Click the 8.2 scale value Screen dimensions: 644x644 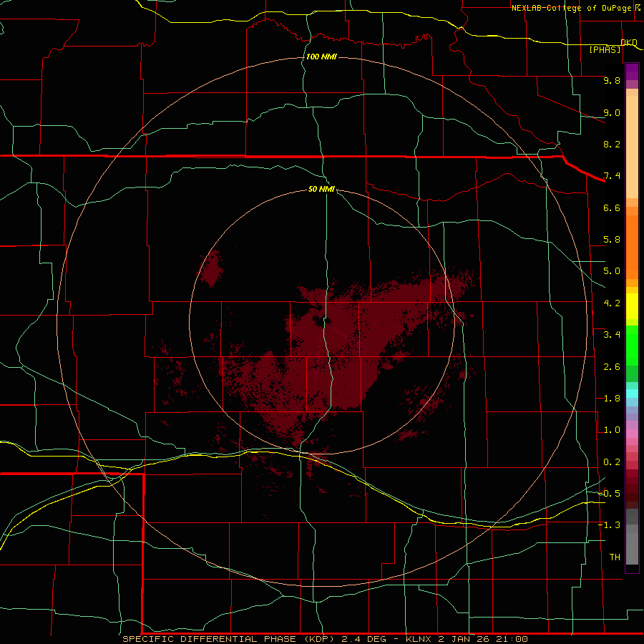click(612, 144)
